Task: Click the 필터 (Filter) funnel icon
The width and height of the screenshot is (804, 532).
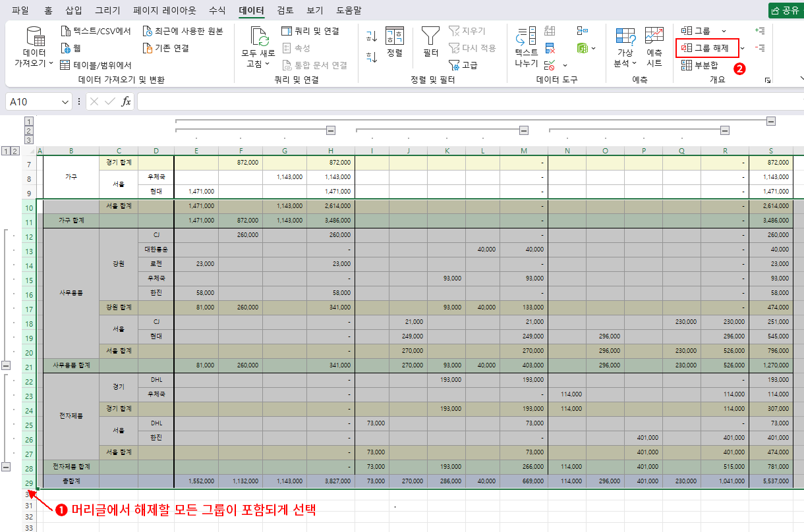Action: (431, 36)
